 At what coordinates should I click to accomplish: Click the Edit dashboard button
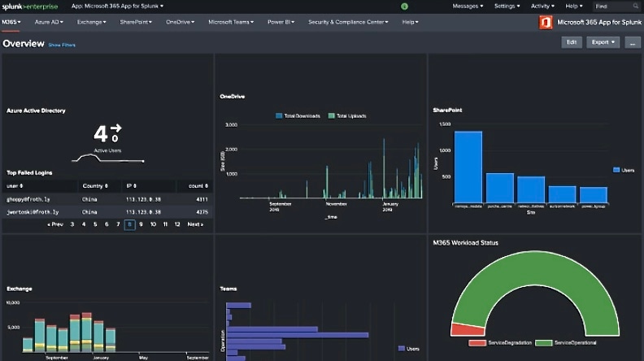572,42
